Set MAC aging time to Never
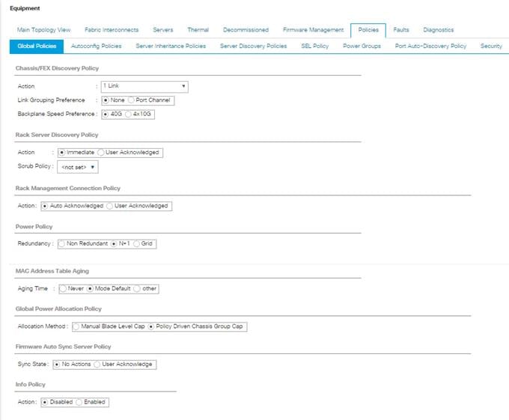509x420 pixels. tap(62, 288)
